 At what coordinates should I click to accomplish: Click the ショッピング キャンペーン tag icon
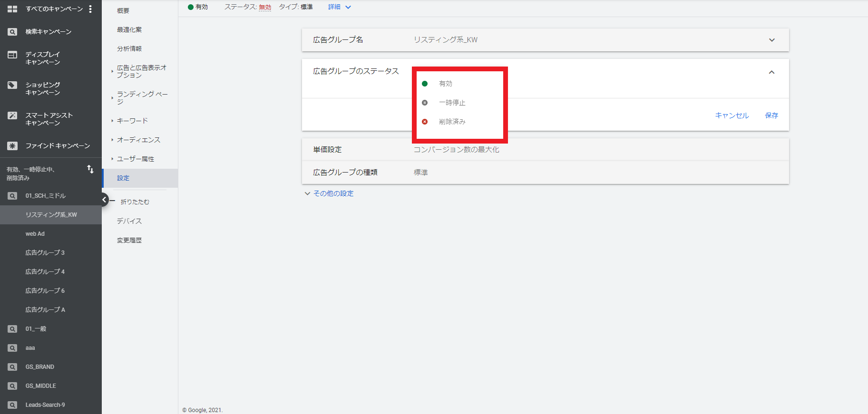click(12, 85)
